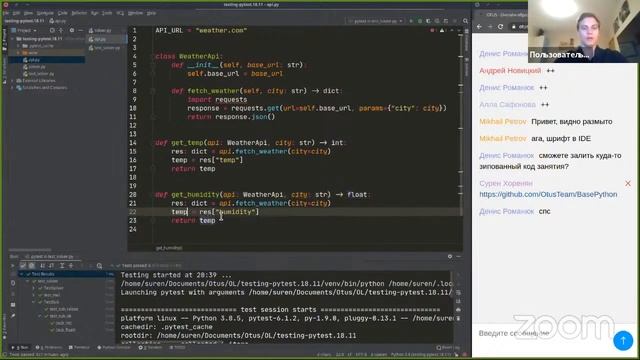Open the File menu
Viewport: 640px width, 360px height.
coord(6,13)
